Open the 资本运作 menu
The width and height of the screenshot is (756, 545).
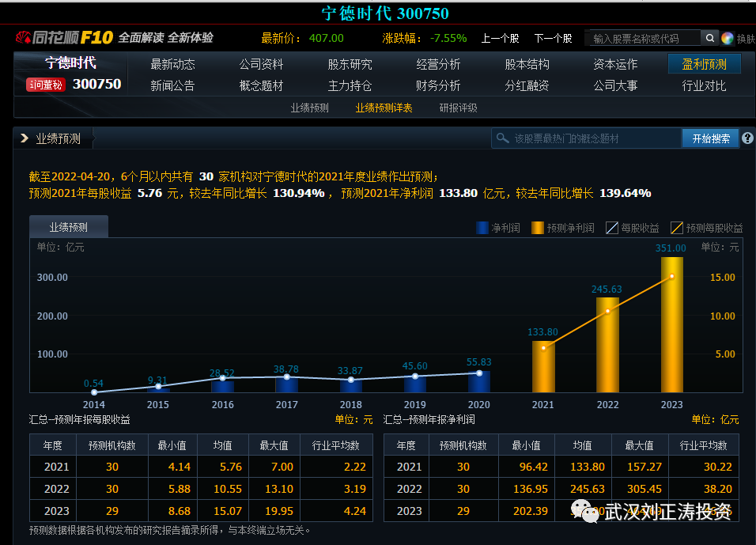click(615, 64)
